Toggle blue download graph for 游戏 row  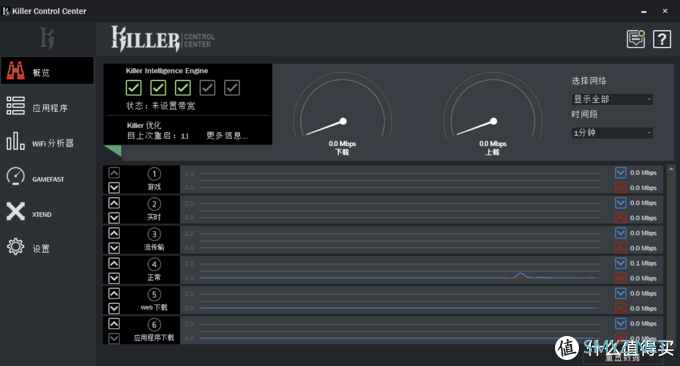(621, 173)
